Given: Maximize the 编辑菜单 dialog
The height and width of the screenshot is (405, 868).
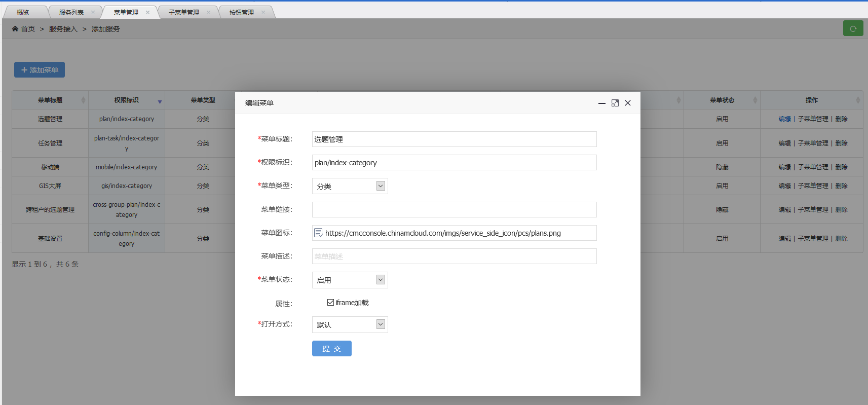Looking at the screenshot, I should tap(615, 103).
